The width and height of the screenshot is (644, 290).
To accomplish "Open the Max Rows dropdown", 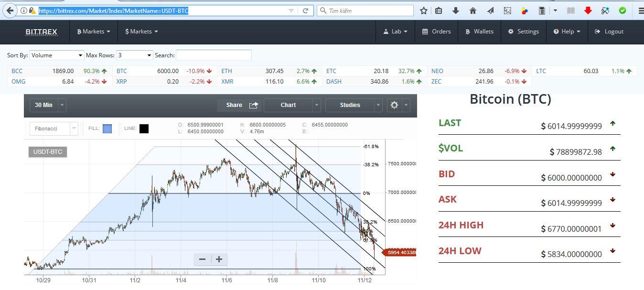I will click(x=135, y=55).
